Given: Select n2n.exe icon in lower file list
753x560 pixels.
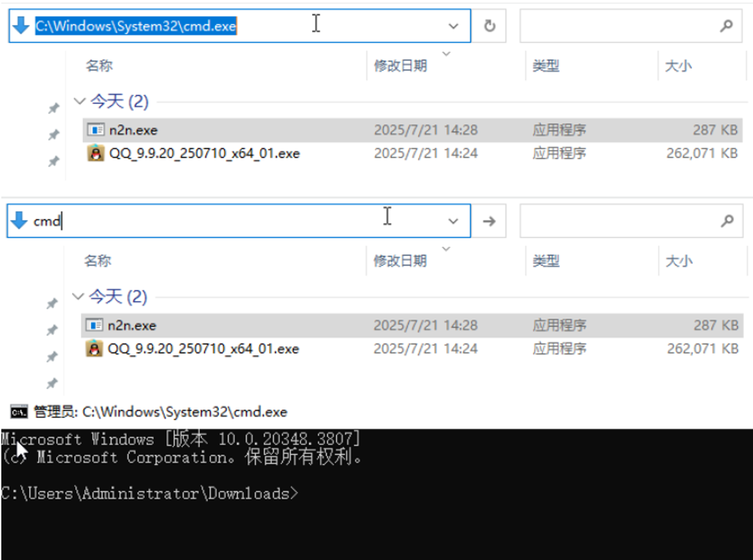Looking at the screenshot, I should (x=94, y=325).
